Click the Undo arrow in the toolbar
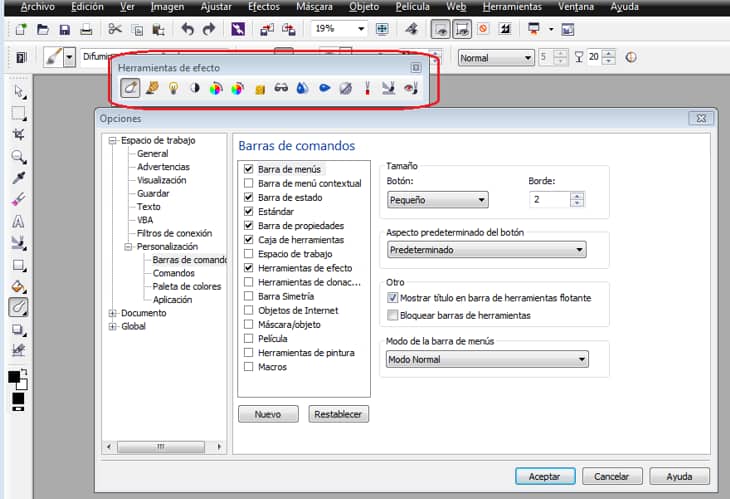The image size is (730, 499). click(187, 29)
